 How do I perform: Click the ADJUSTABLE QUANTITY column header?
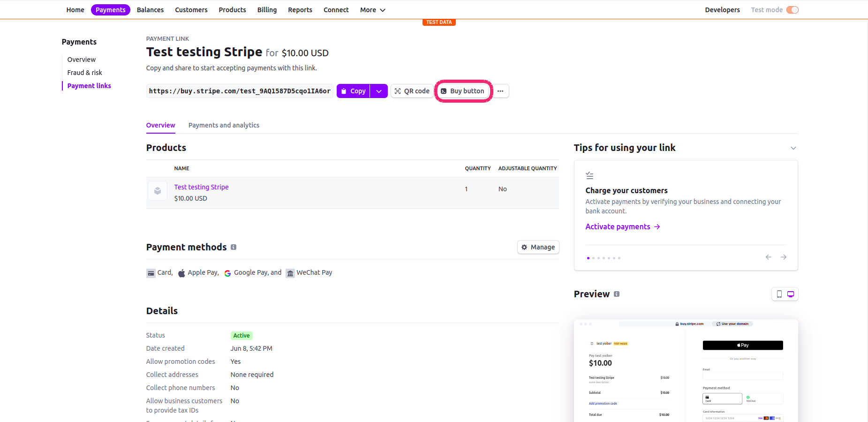pyautogui.click(x=528, y=168)
